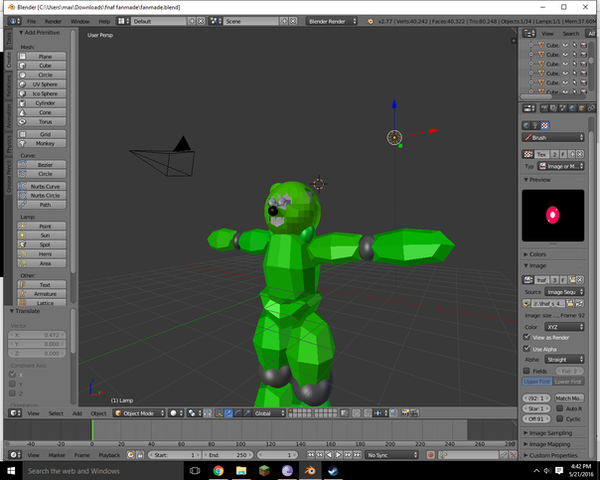Insert a Bezier curve
Screen dimensions: 600x480
pos(45,165)
